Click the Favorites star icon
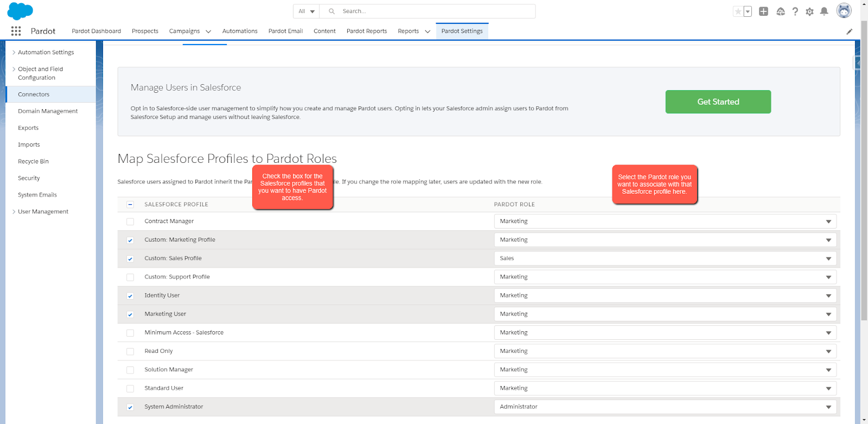This screenshot has height=424, width=868. pyautogui.click(x=738, y=11)
